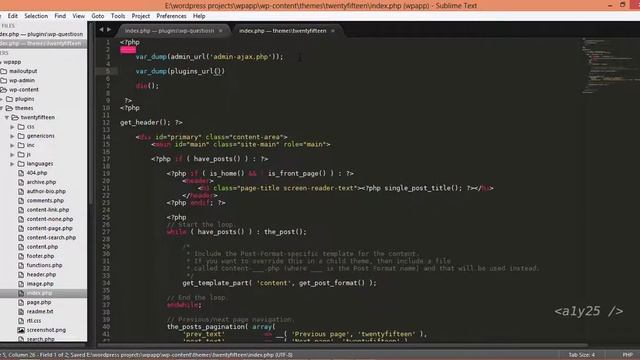Screen dimensions: 640x360
Task: Click the comments.php file icon
Action: (21, 201)
